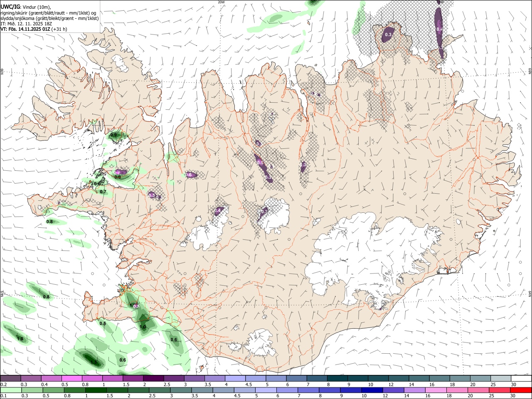Click the '0.2' snow legend label
532x399 pixels.
pos(4,384)
